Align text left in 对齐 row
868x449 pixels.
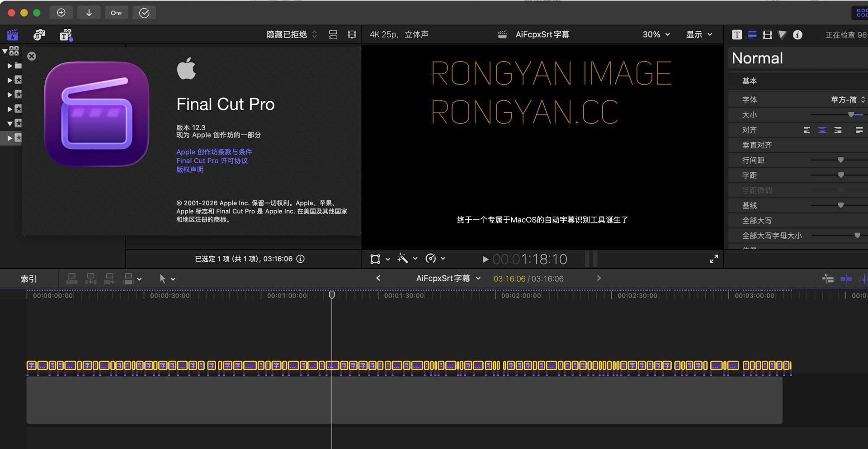click(807, 130)
